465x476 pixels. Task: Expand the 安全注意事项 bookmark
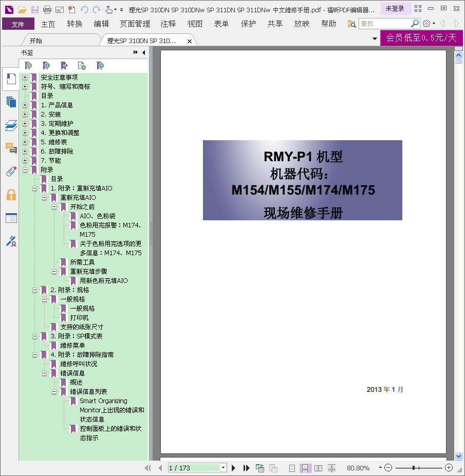(25, 78)
